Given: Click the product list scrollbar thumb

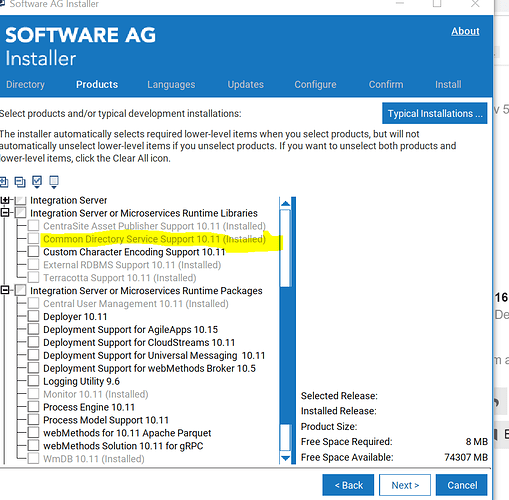Looking at the screenshot, I should pyautogui.click(x=285, y=248).
